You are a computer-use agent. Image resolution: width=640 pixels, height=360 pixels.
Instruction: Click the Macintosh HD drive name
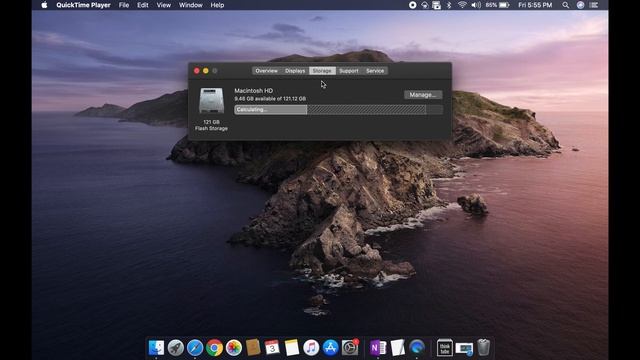coord(253,91)
